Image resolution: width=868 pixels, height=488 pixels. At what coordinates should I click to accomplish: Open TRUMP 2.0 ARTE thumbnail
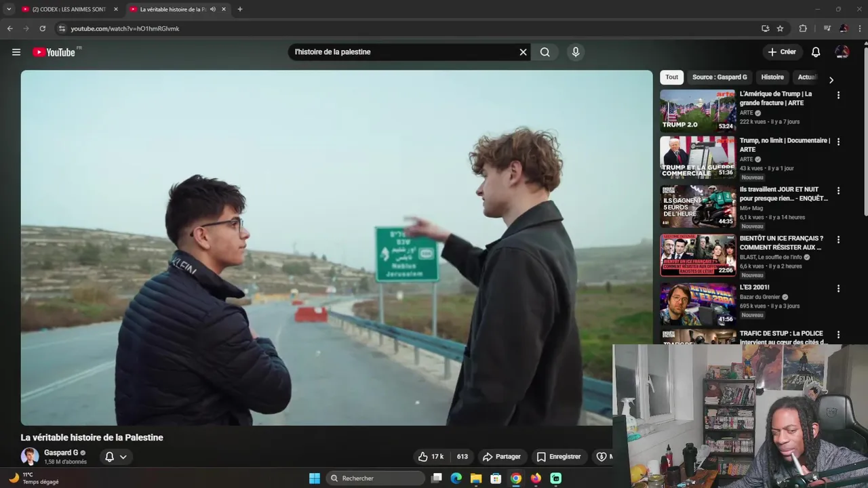698,110
